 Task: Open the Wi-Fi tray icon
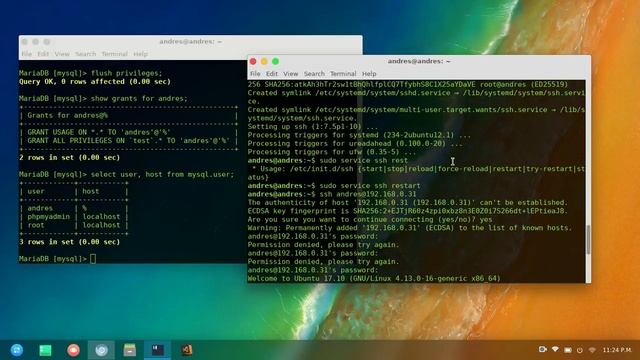(x=592, y=350)
